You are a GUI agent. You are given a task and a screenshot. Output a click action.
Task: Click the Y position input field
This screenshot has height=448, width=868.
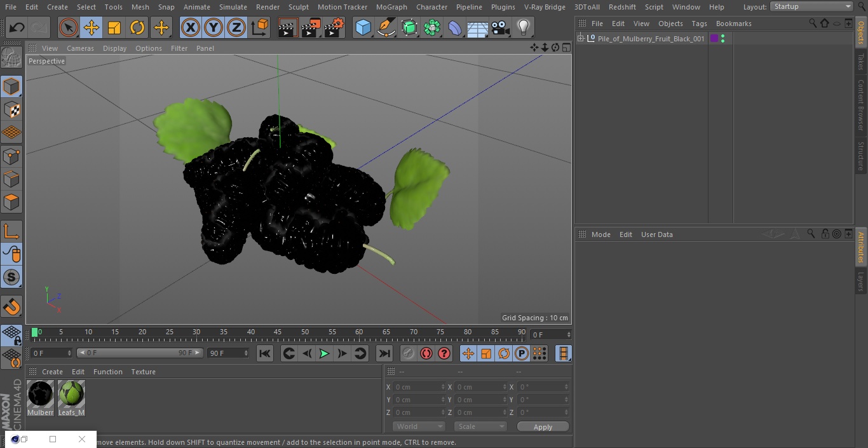418,400
